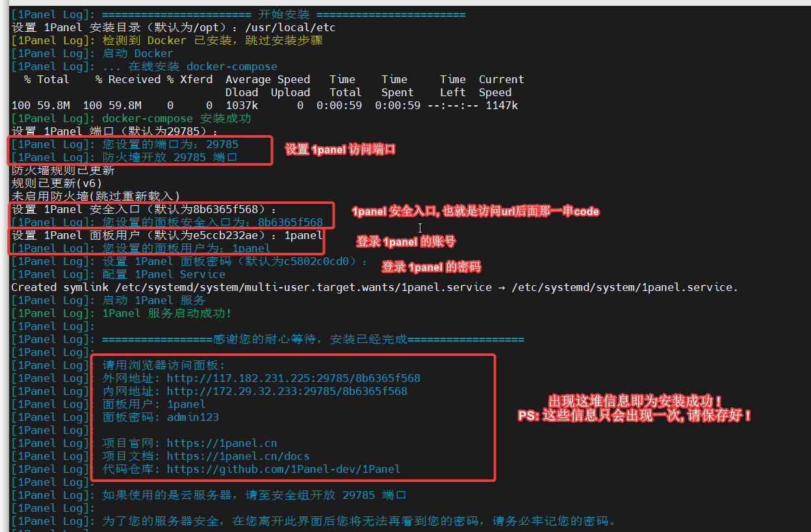
Task: Select the panel user name 1panel text
Action: [187, 403]
